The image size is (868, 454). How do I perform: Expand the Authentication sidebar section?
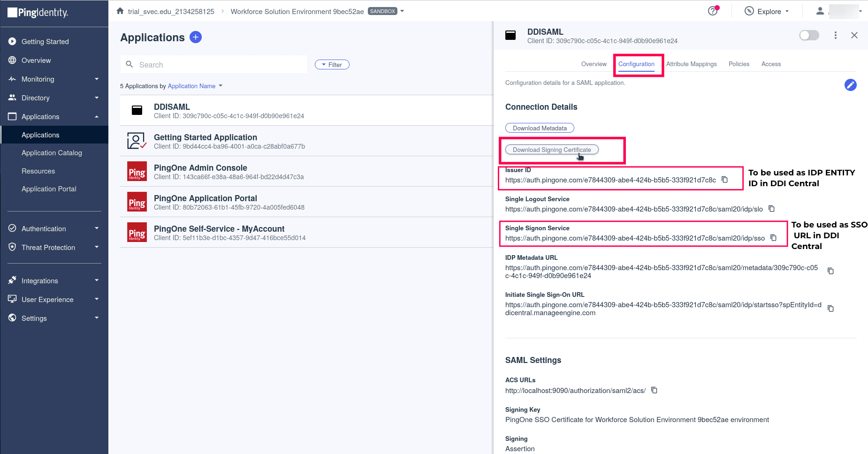[x=97, y=228]
